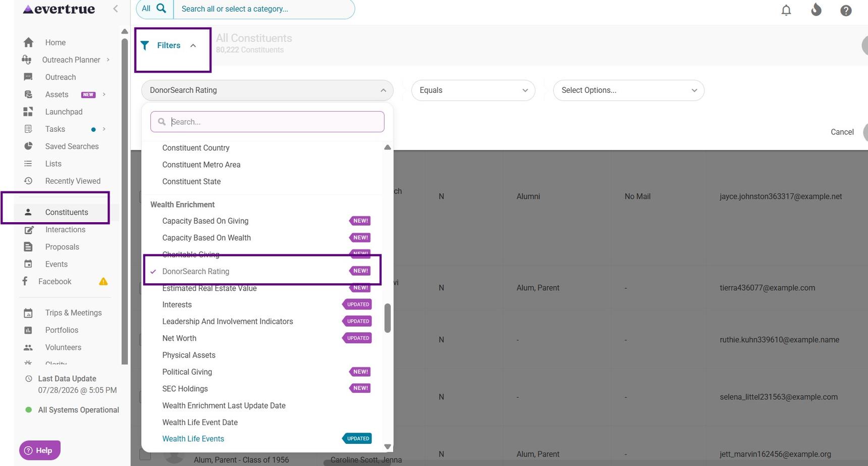
Task: Click the Events calendar icon
Action: (28, 264)
